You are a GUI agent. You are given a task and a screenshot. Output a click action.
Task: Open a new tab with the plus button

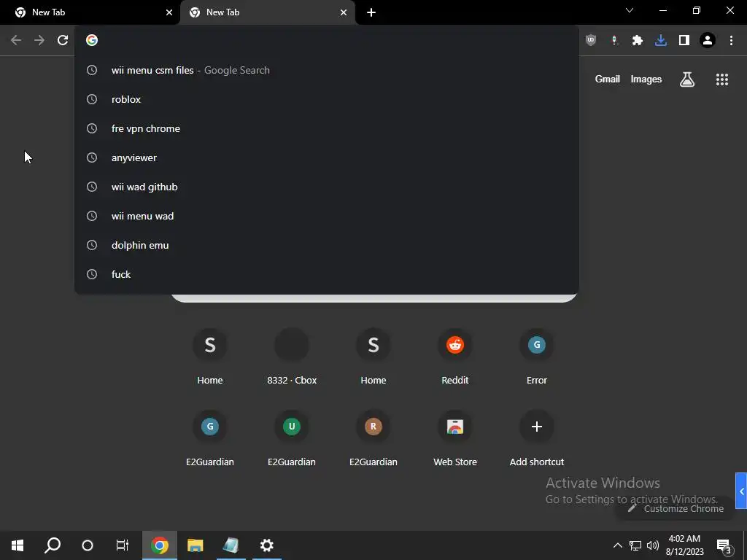click(371, 12)
